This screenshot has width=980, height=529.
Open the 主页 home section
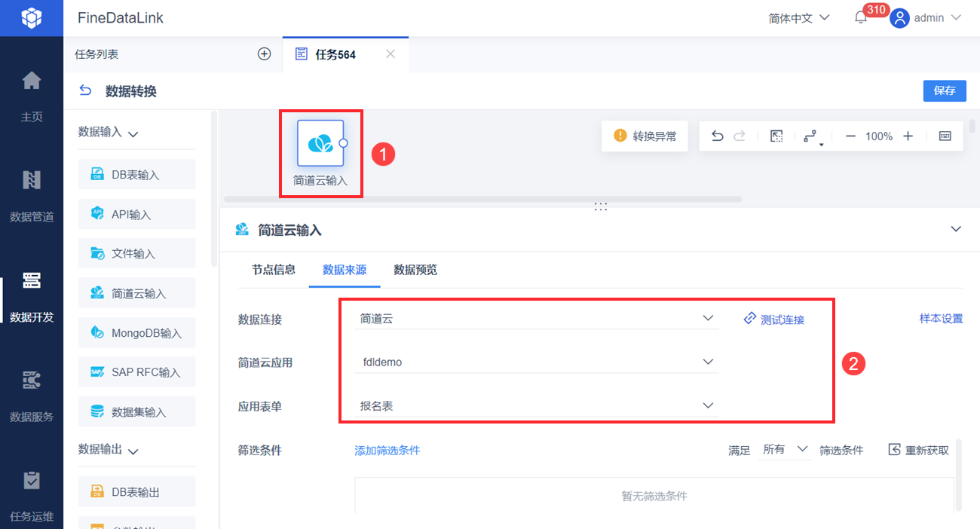(x=32, y=96)
